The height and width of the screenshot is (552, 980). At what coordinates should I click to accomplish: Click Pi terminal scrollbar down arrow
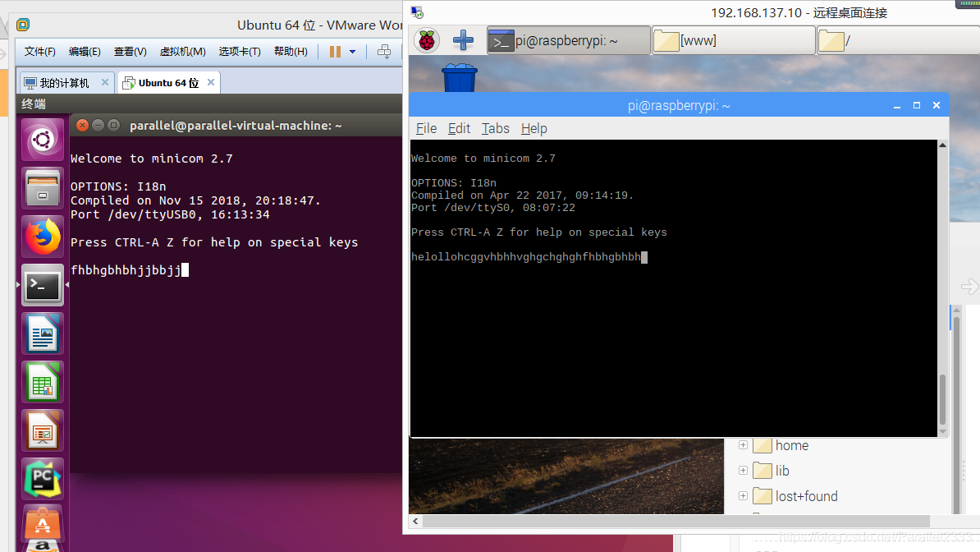click(942, 431)
